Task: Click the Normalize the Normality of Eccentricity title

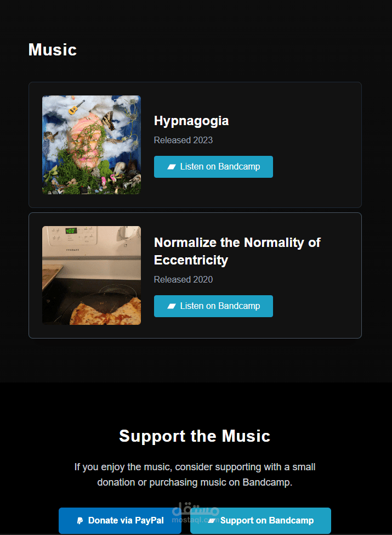Action: tap(237, 251)
